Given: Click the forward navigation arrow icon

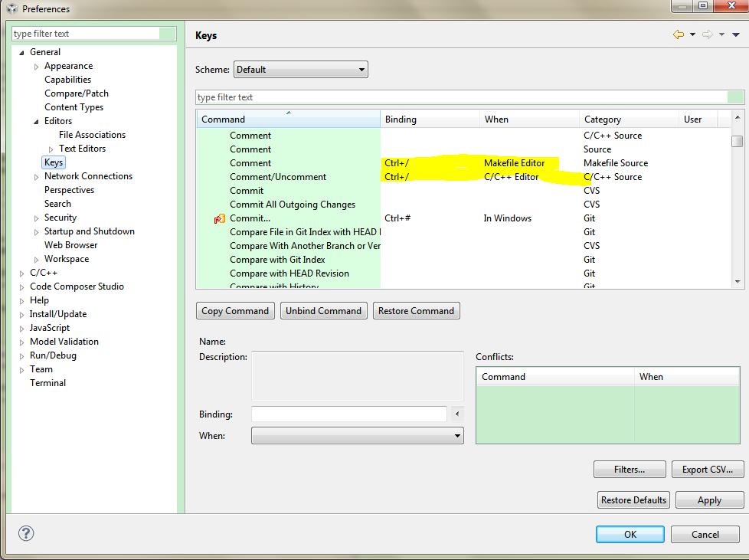Looking at the screenshot, I should coord(708,34).
